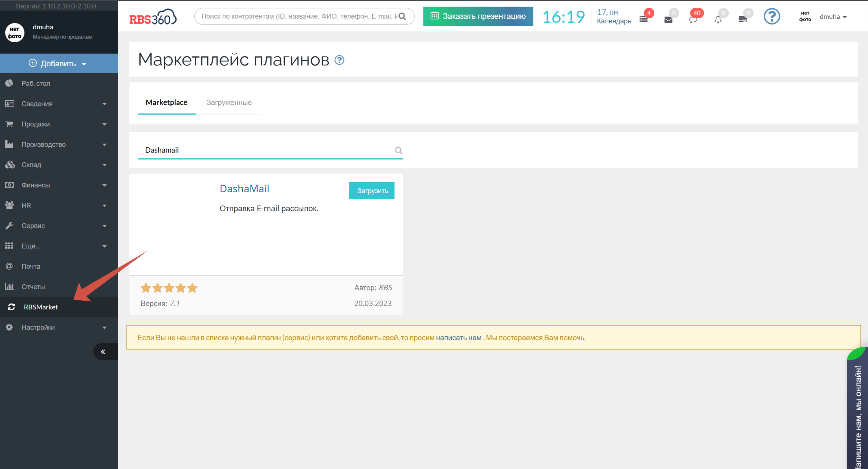Expand the Настройки menu arrow
Viewport: 868px width, 469px height.
[104, 328]
